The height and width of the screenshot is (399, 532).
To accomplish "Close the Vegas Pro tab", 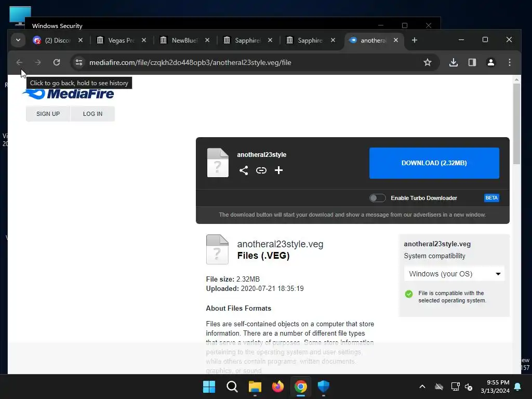I will click(144, 40).
